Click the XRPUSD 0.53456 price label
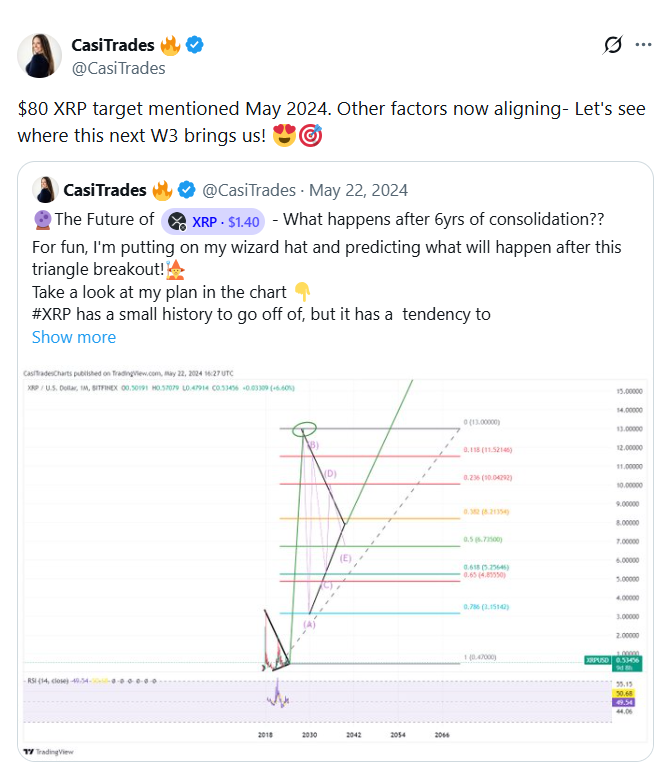The image size is (667, 773). pyautogui.click(x=626, y=661)
